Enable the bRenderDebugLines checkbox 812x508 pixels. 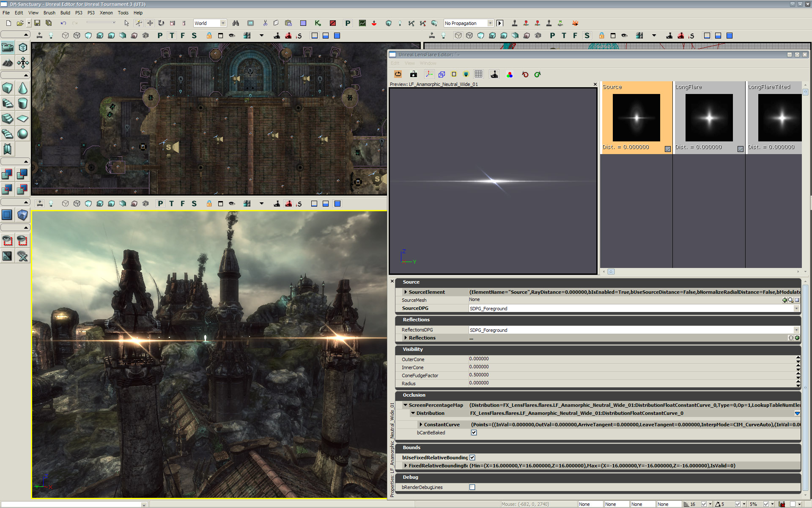(x=472, y=487)
